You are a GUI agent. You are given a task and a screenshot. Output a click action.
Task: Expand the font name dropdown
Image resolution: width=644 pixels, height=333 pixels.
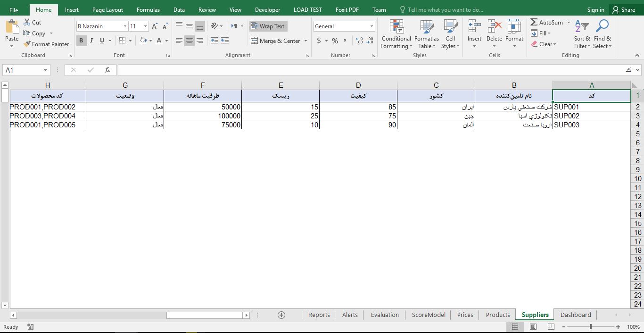[125, 26]
